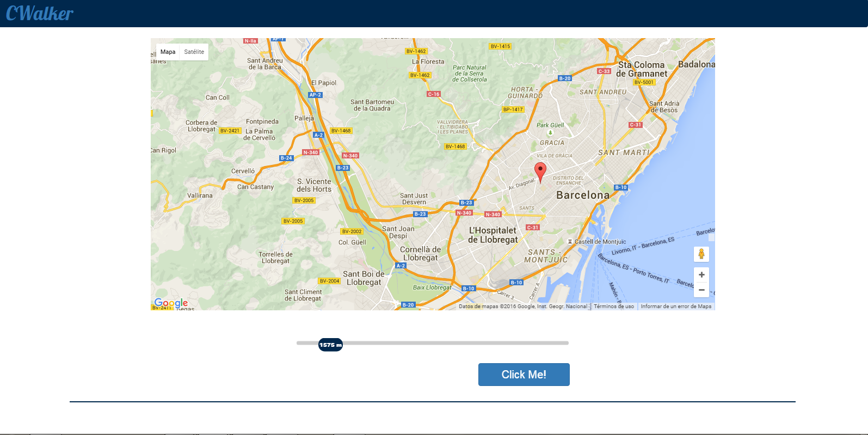Viewport: 868px width, 435px height.
Task: Click the B-24 road shield
Action: coord(286,158)
